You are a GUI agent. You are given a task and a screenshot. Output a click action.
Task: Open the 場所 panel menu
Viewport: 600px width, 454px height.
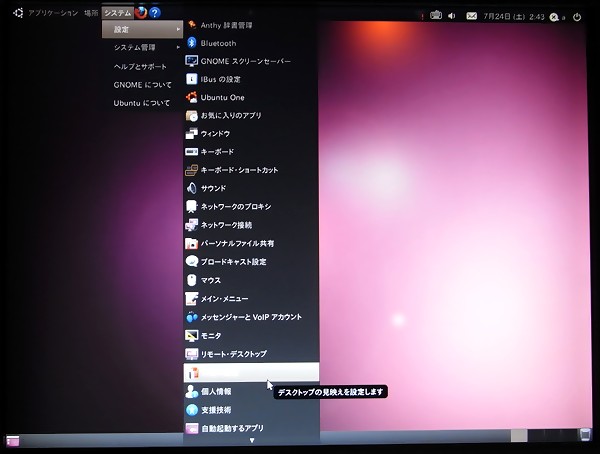click(x=91, y=13)
